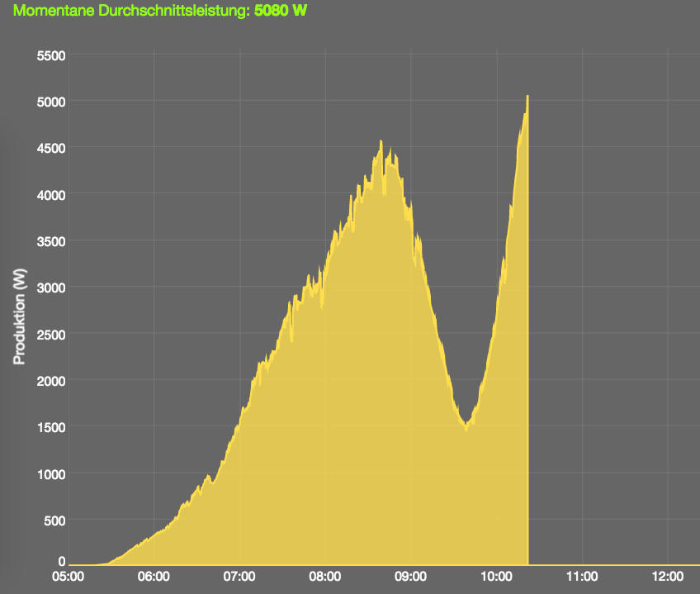Click the morning production peak near 4500 W
Screen dimensions: 700x594
click(381, 141)
